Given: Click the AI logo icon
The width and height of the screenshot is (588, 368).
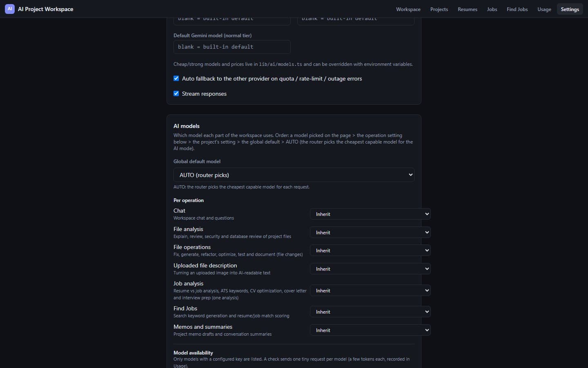Looking at the screenshot, I should [x=10, y=9].
